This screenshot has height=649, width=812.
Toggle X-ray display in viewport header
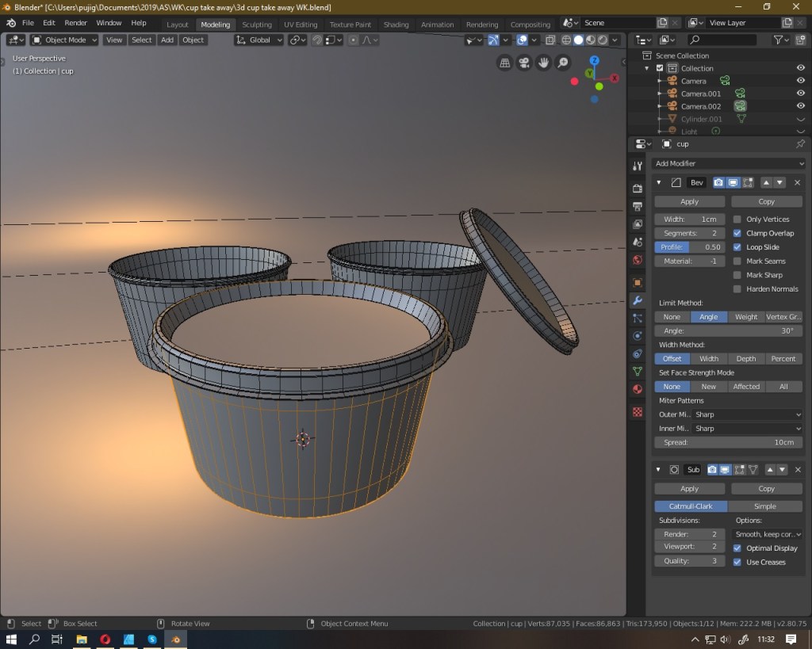(550, 40)
